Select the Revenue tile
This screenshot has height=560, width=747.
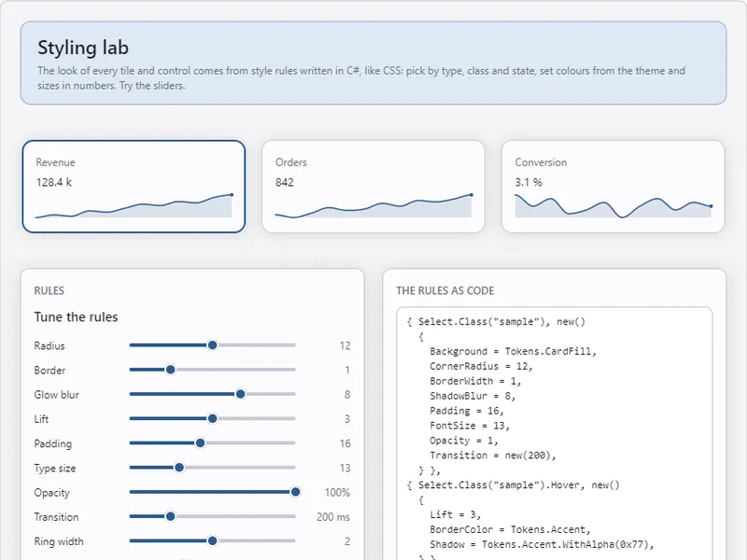coord(134,186)
